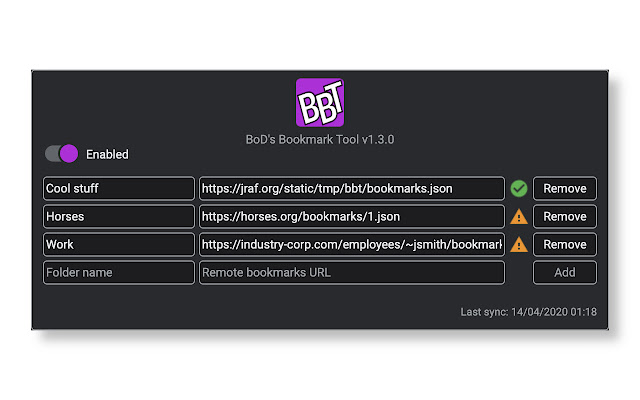Click warning triangle icon for Work row

(x=518, y=244)
